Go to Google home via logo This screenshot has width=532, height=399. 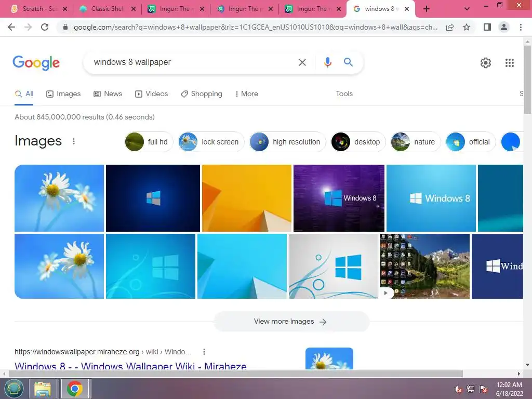tap(36, 63)
